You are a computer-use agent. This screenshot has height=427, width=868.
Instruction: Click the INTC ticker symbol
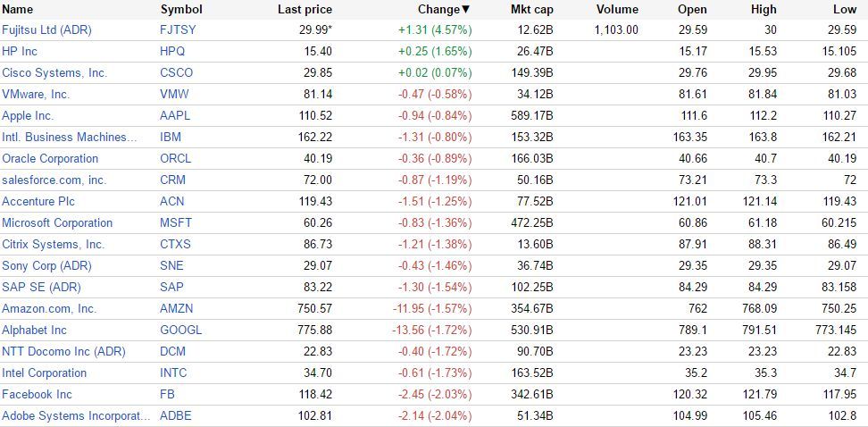coord(174,373)
